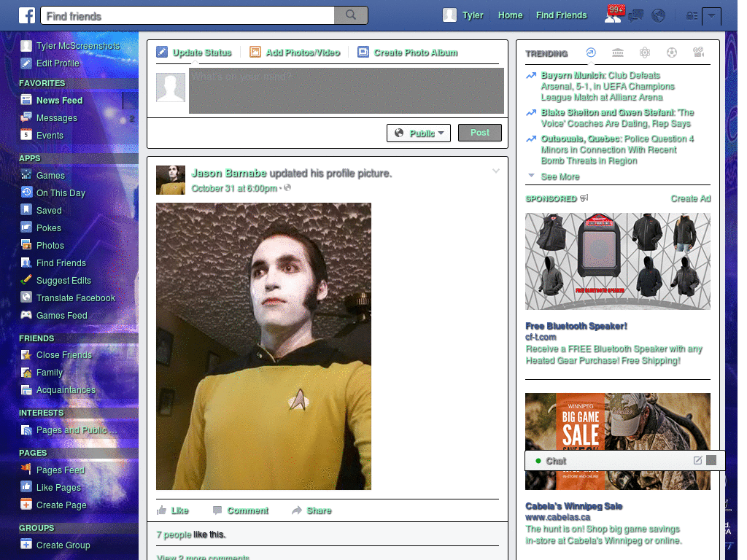The height and width of the screenshot is (560, 747).
Task: Go to Home in top bar
Action: (510, 15)
